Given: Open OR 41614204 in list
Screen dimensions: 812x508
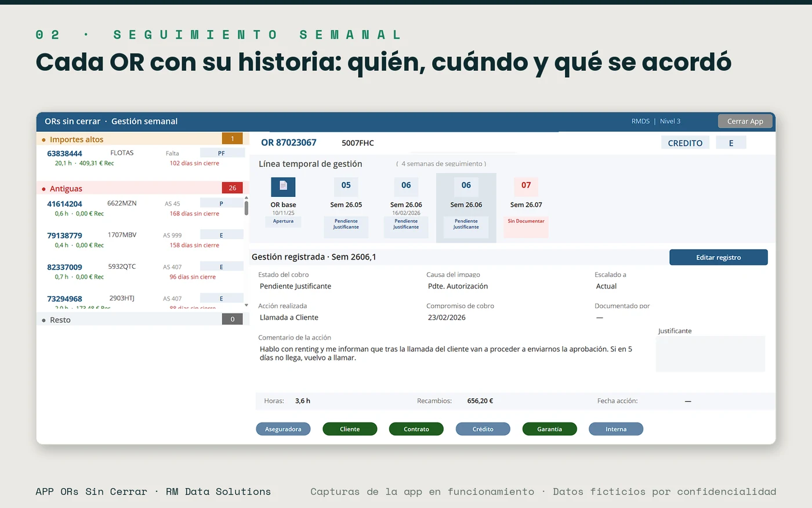Looking at the screenshot, I should [140, 208].
